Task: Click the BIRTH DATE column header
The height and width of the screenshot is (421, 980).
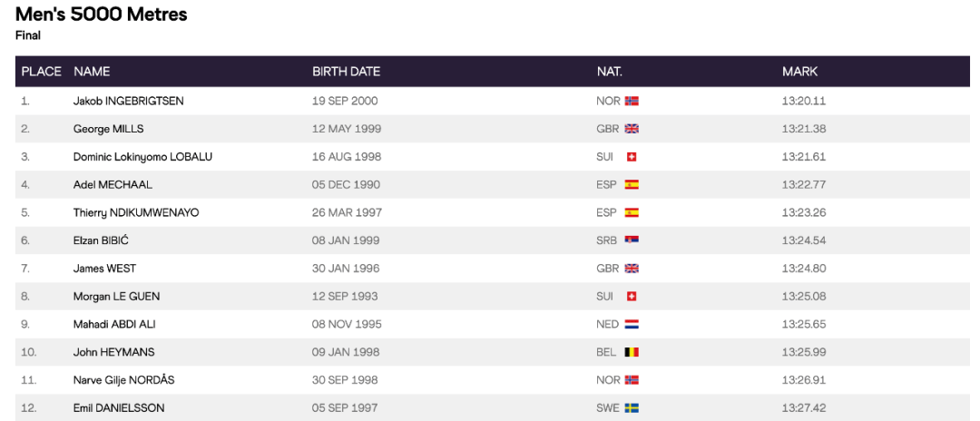Action: point(346,72)
